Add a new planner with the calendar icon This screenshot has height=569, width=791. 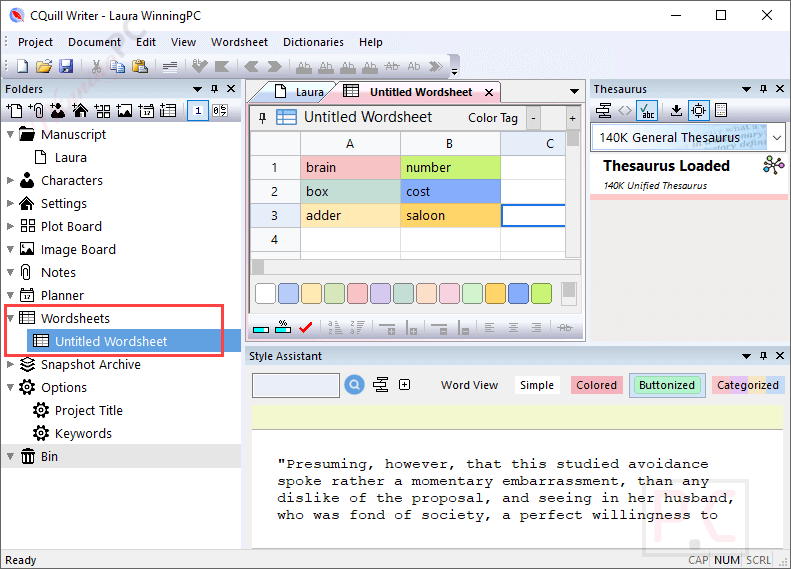point(146,110)
